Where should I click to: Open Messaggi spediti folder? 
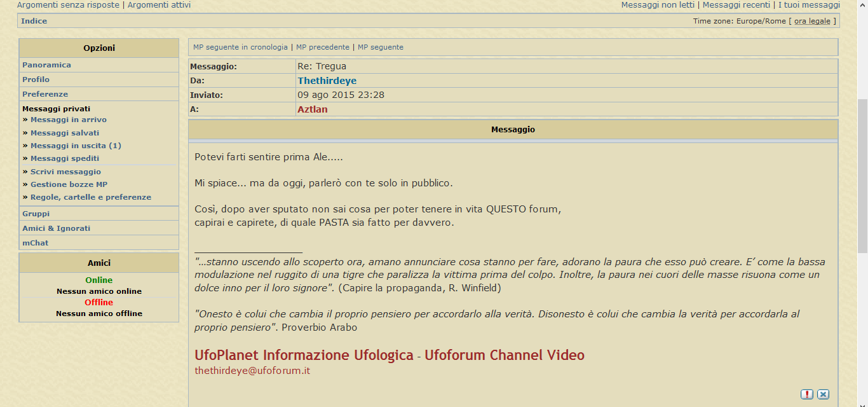[x=65, y=158]
